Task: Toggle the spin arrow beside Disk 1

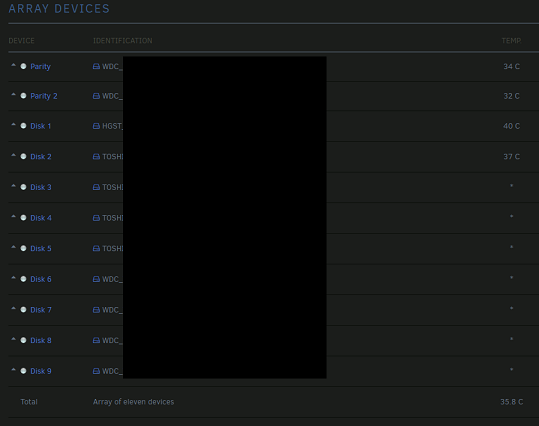Action: pos(13,124)
